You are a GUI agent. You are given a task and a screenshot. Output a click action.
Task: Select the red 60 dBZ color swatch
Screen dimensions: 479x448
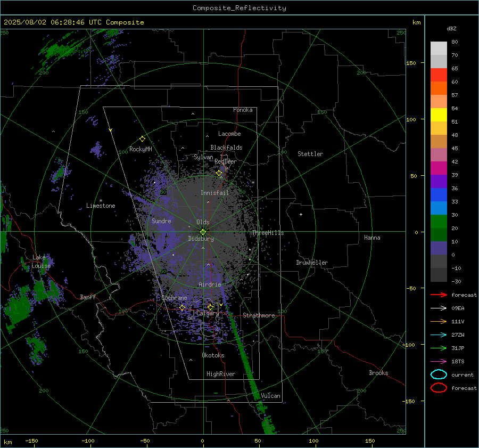(439, 75)
